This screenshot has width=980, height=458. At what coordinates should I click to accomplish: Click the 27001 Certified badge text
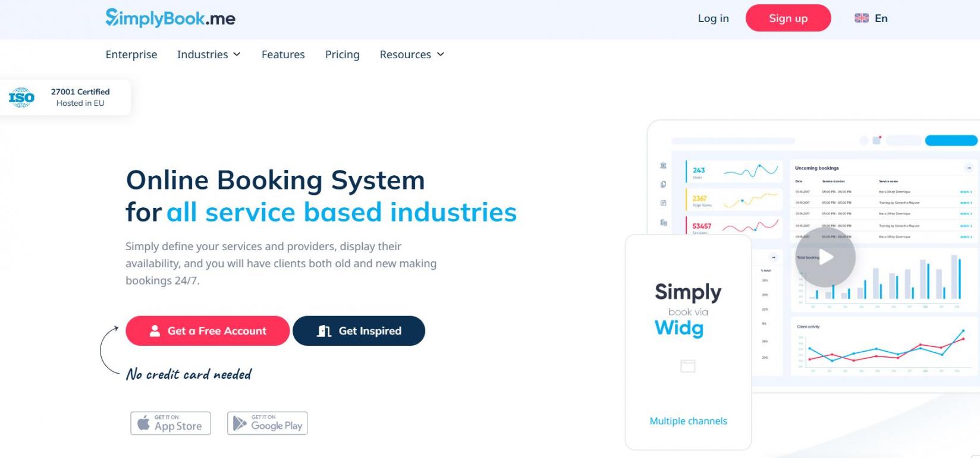tap(80, 91)
